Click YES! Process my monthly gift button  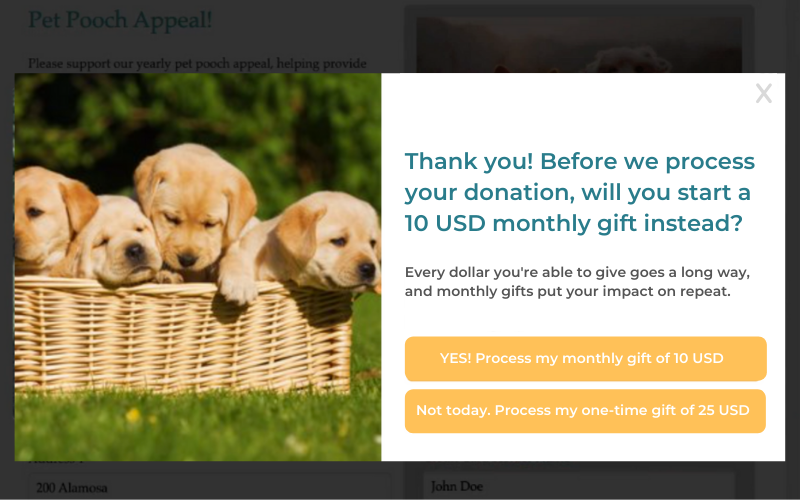coord(585,358)
